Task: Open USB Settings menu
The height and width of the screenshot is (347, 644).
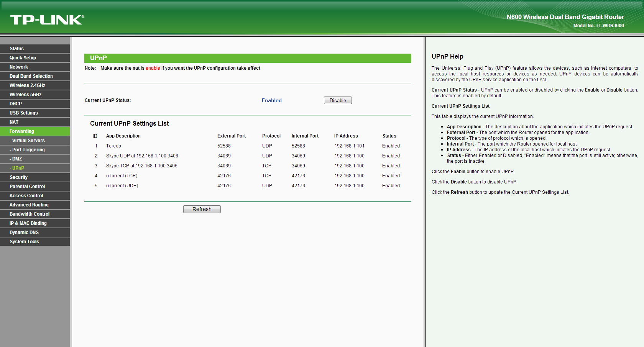Action: [35, 113]
